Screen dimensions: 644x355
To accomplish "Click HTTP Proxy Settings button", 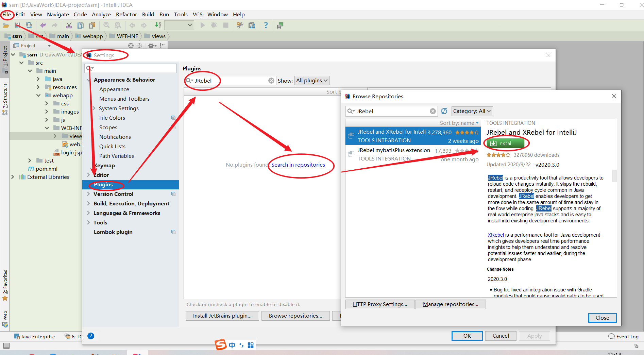I will (380, 304).
